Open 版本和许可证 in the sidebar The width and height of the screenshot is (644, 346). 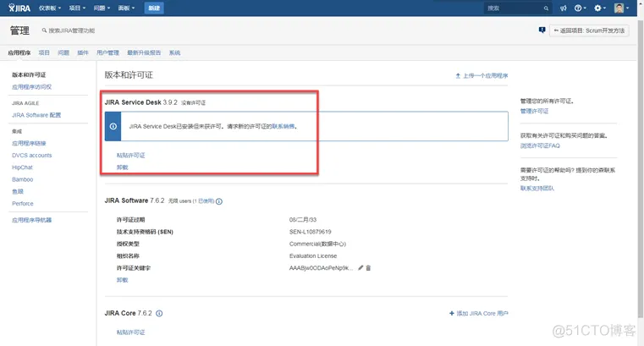point(29,74)
